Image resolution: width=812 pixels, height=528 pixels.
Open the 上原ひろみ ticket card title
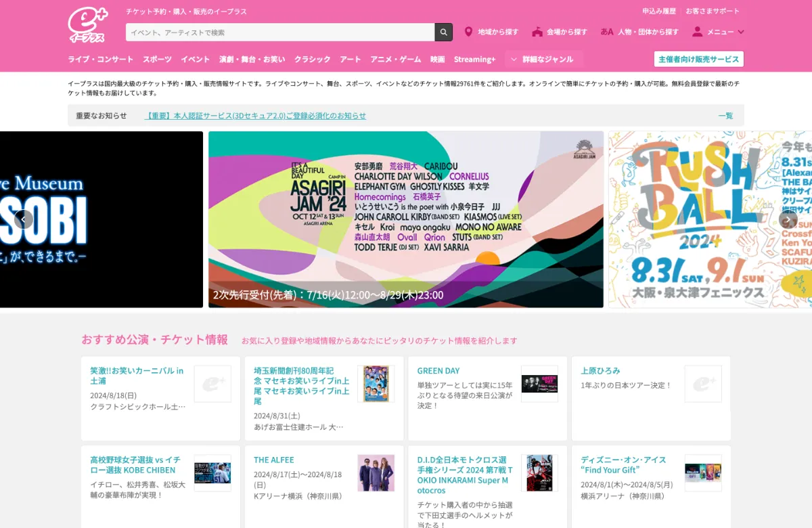[601, 371]
